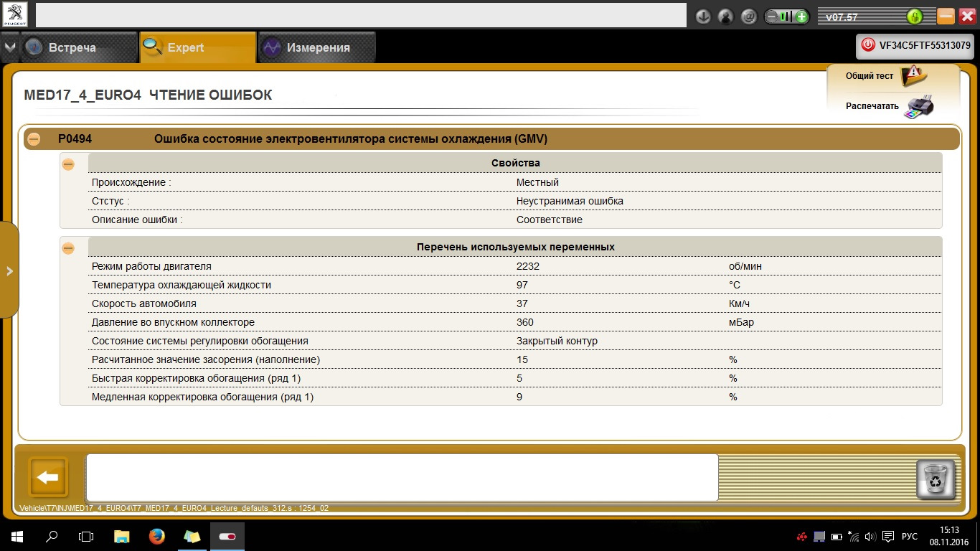Click the Peugeot logo icon

(15, 15)
